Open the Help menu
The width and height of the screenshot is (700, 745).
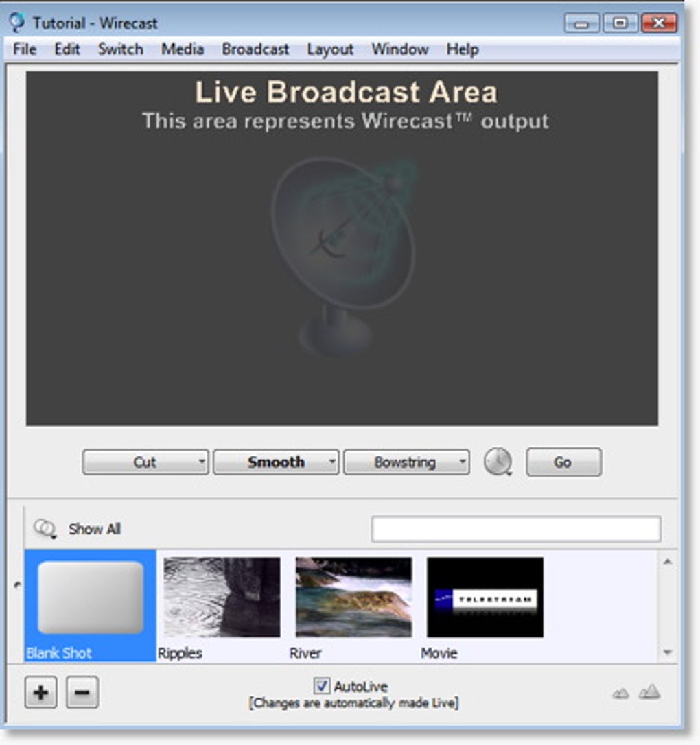click(463, 49)
